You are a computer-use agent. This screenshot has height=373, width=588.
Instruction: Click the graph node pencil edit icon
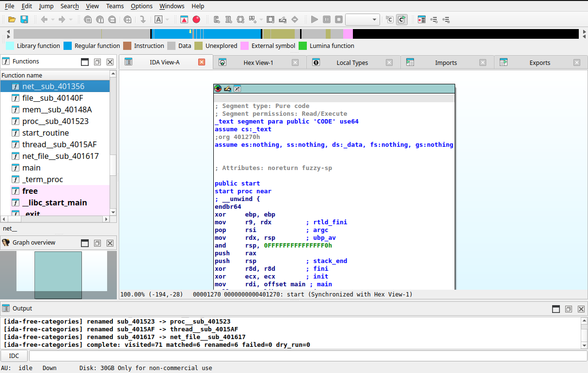click(228, 89)
